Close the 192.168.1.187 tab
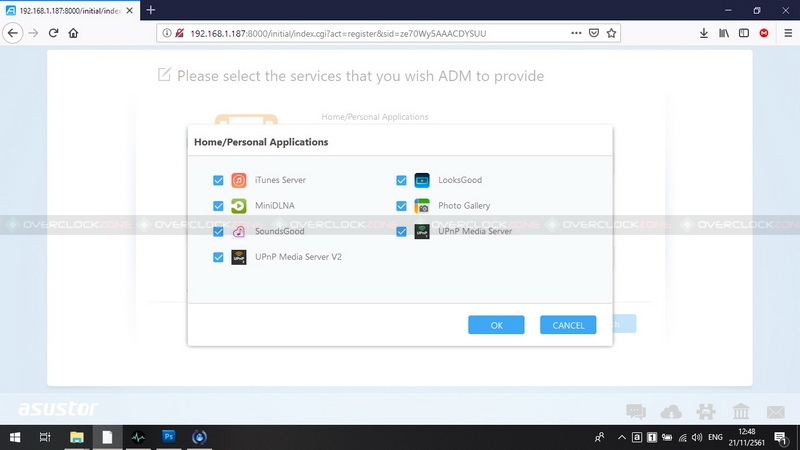800x450 pixels. point(130,10)
